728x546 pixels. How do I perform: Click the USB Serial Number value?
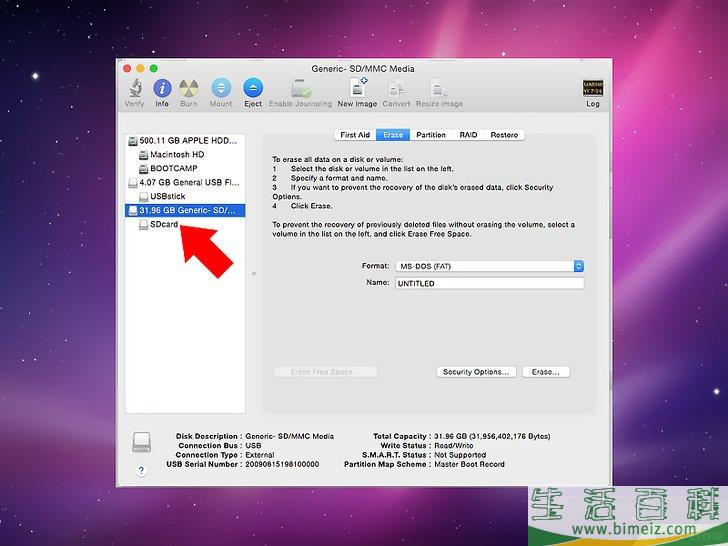pyautogui.click(x=282, y=464)
